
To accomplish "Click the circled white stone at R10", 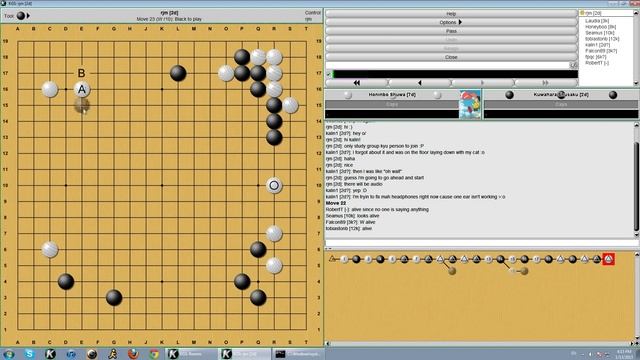I will (274, 185).
